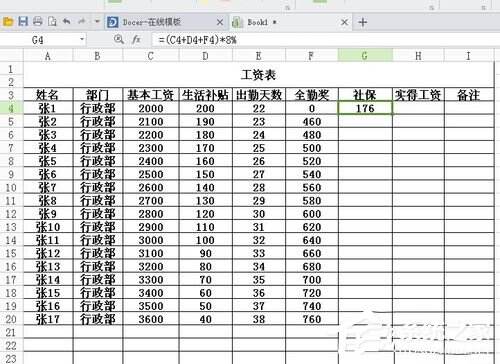The height and width of the screenshot is (364, 500).
Task: Click the 实得工资 header cell
Action: [418, 95]
